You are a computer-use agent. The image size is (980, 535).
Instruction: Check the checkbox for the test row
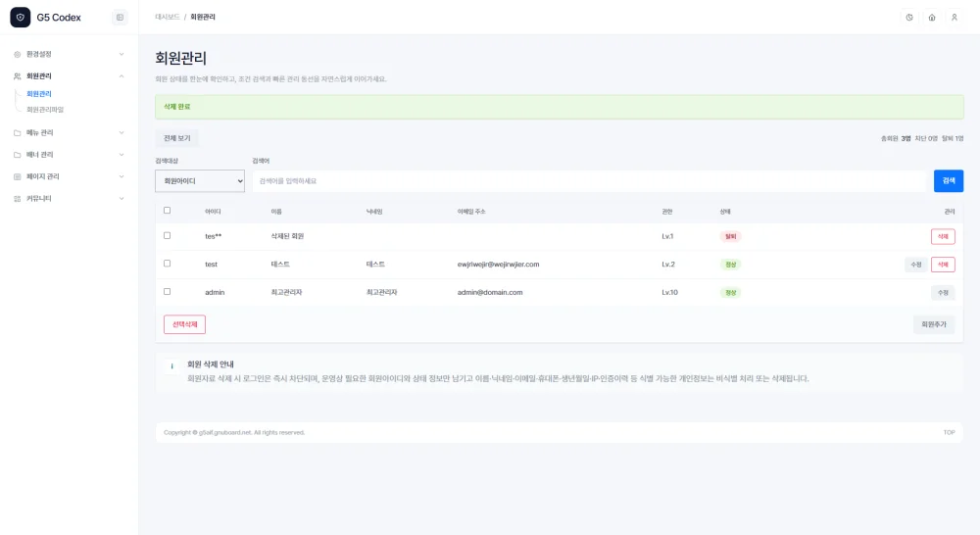167,264
